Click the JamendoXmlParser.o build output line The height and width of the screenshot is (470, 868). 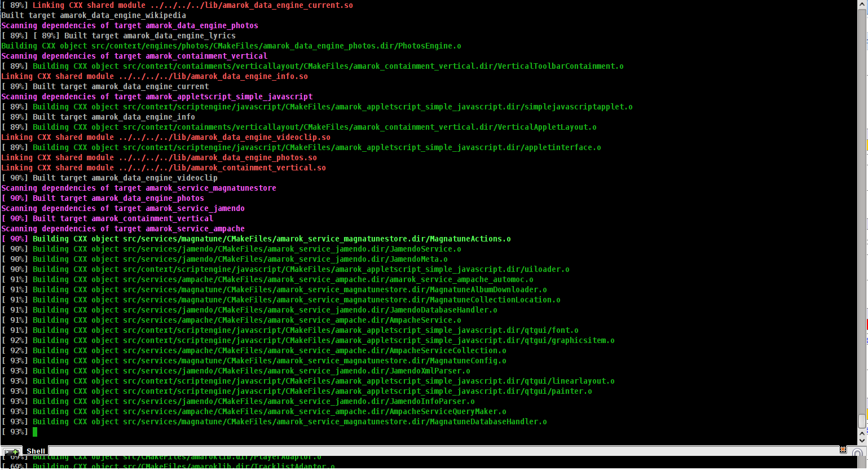click(x=251, y=371)
